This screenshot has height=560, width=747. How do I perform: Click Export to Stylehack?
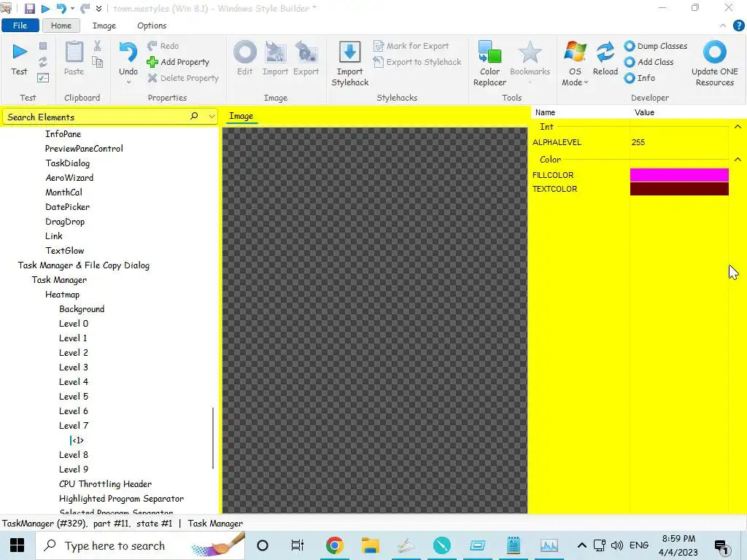417,62
